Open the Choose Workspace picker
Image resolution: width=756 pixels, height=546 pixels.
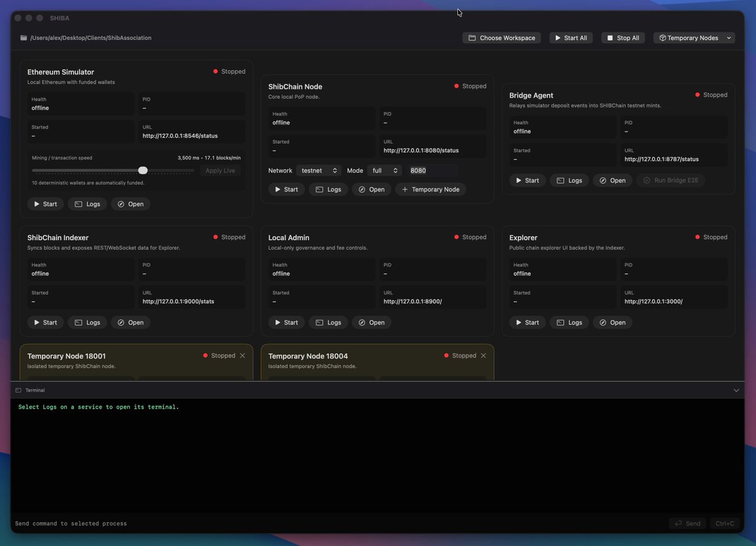pyautogui.click(x=502, y=38)
